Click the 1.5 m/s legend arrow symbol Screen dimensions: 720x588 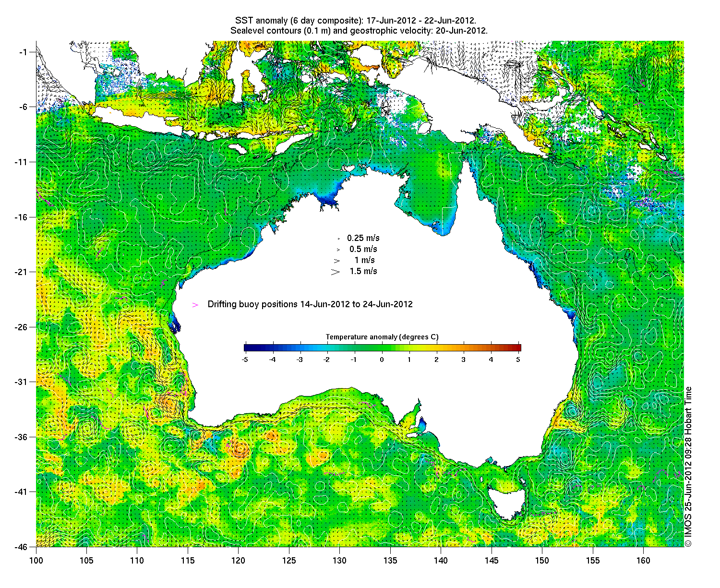point(335,272)
